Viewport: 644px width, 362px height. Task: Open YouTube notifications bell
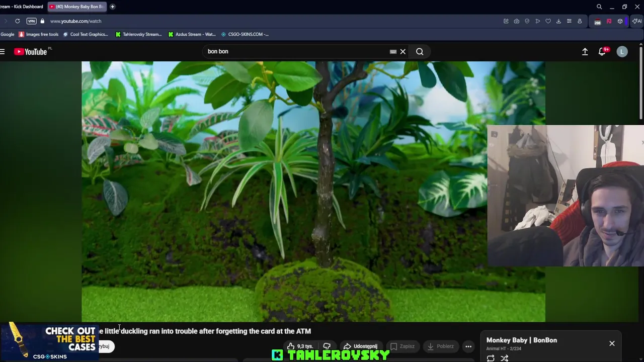point(602,51)
